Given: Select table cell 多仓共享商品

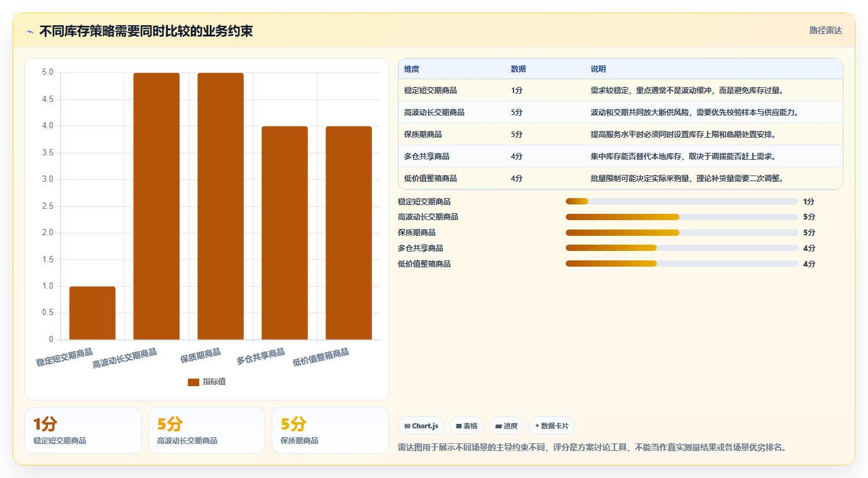Looking at the screenshot, I should 427,156.
